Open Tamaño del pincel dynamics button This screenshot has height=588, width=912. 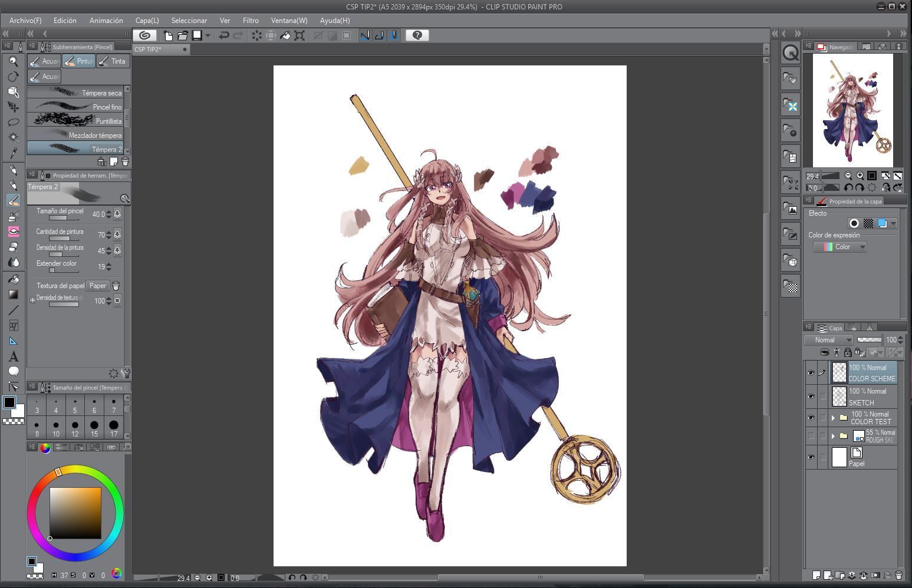[x=117, y=214]
